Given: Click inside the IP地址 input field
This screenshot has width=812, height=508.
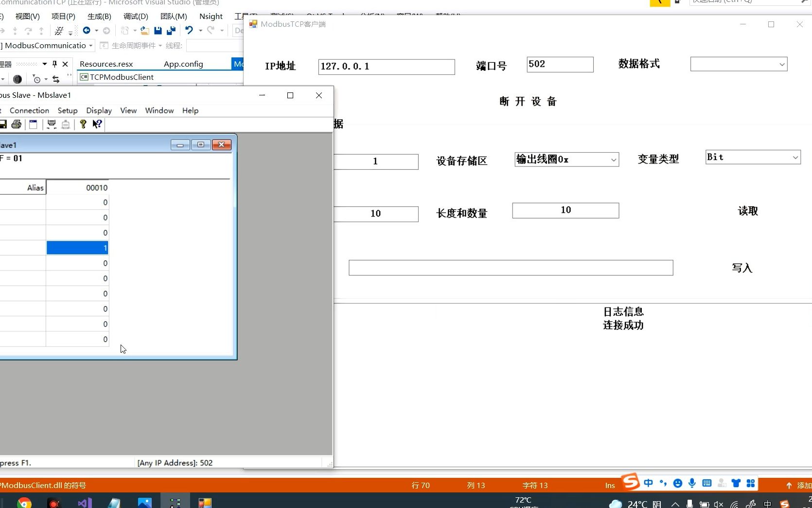Looking at the screenshot, I should [386, 67].
